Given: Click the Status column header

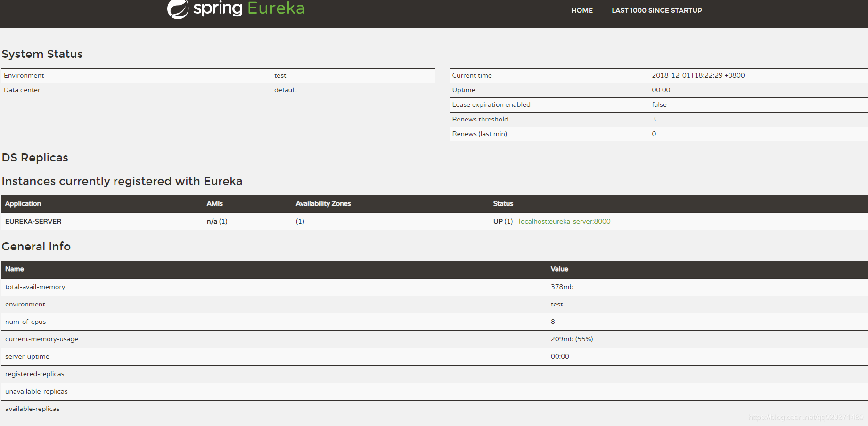Looking at the screenshot, I should [503, 203].
